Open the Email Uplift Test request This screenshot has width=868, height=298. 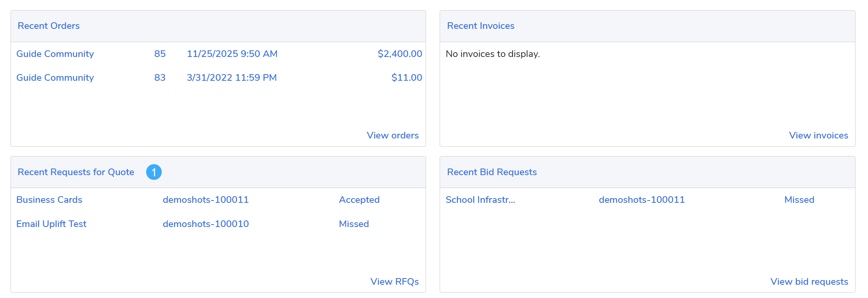click(51, 224)
